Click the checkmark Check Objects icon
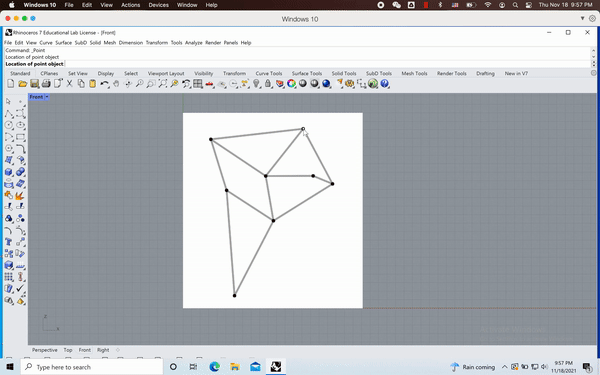This screenshot has width=600, height=375. [20, 289]
